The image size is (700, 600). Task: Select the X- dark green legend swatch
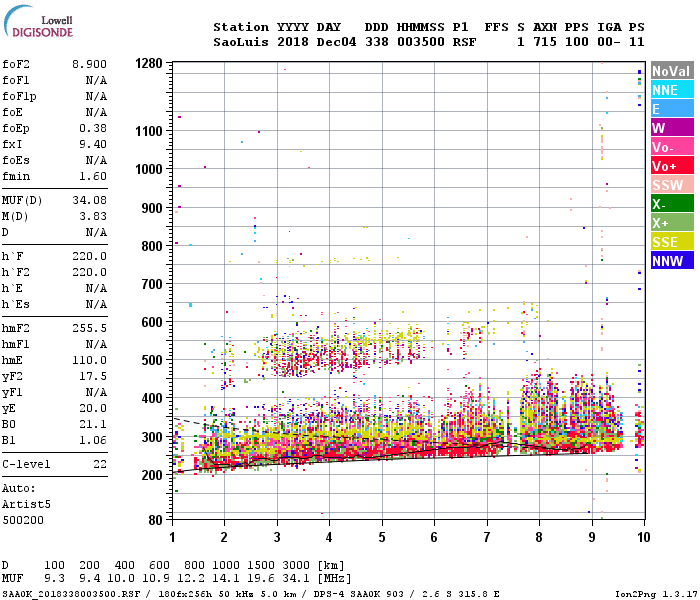(672, 204)
